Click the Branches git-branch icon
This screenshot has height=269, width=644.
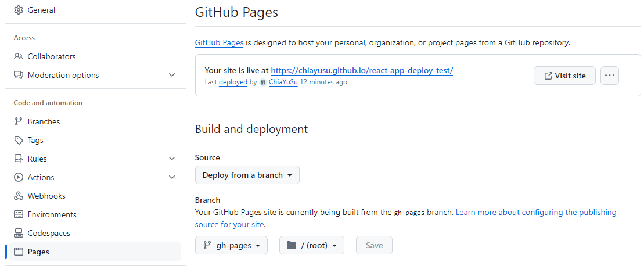(x=19, y=121)
